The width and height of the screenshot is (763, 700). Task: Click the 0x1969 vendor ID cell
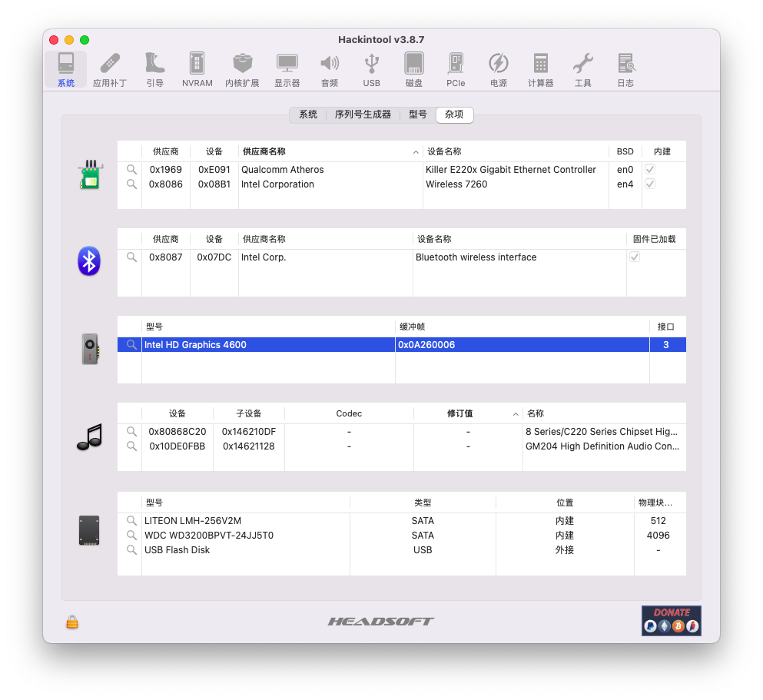coord(165,169)
